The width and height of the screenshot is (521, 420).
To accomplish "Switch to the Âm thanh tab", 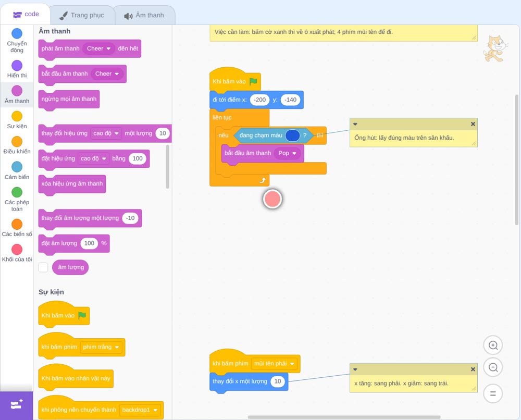I will pos(144,15).
